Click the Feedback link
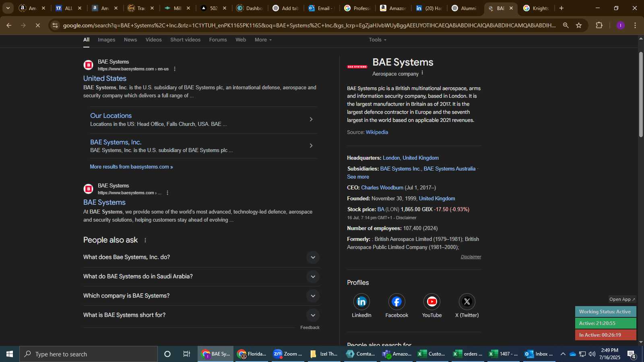 (310, 328)
